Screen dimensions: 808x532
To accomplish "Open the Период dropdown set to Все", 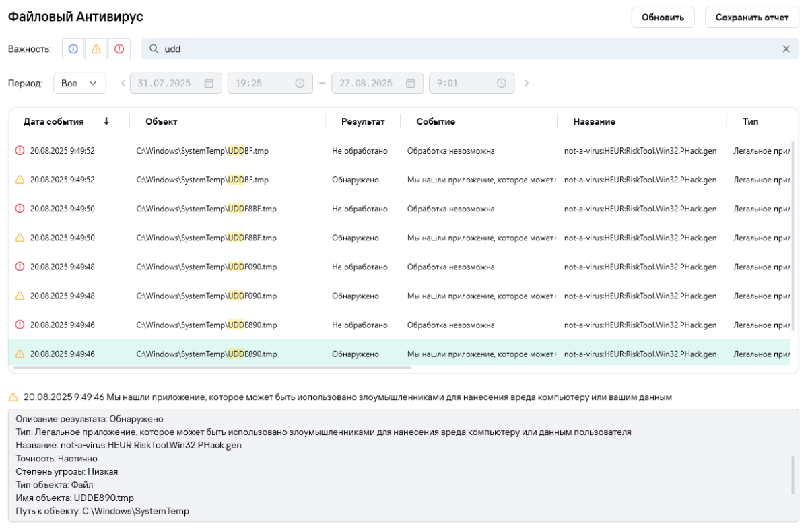I will (79, 84).
